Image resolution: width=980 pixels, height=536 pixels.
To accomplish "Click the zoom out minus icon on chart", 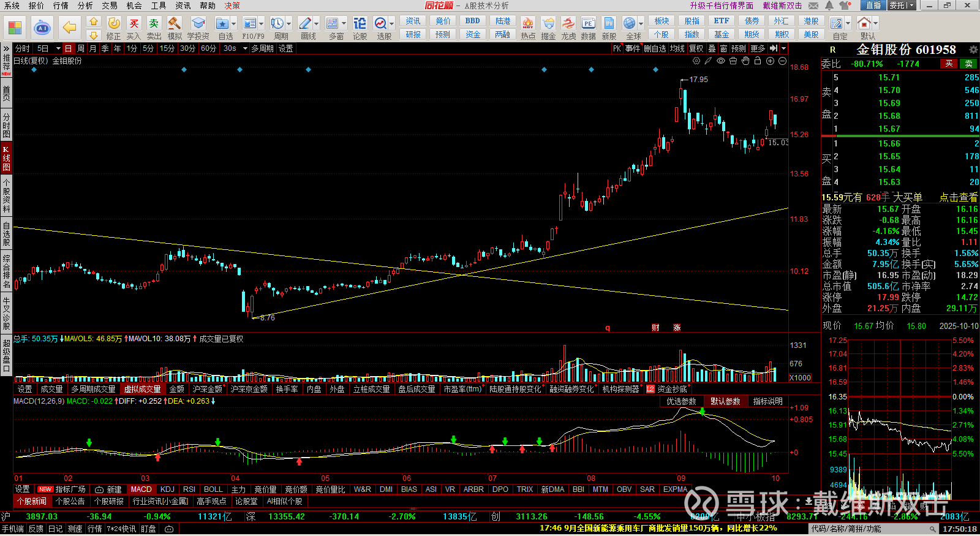I will tap(782, 61).
